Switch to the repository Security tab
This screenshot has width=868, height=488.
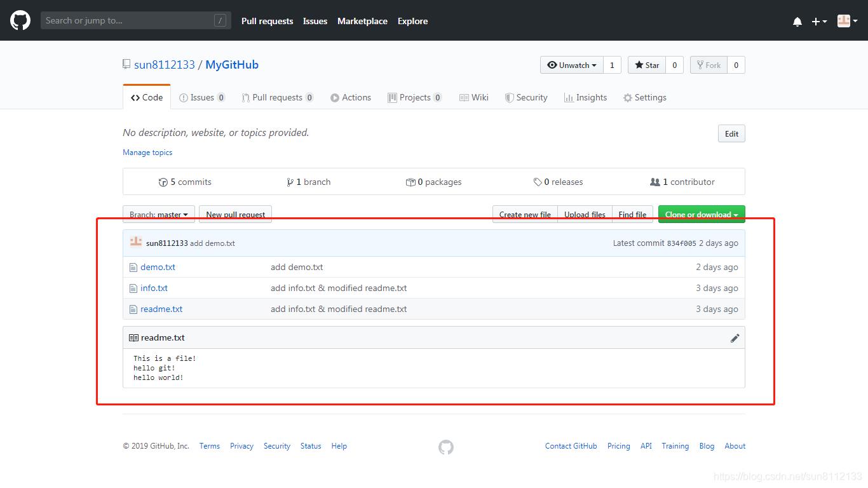[526, 97]
